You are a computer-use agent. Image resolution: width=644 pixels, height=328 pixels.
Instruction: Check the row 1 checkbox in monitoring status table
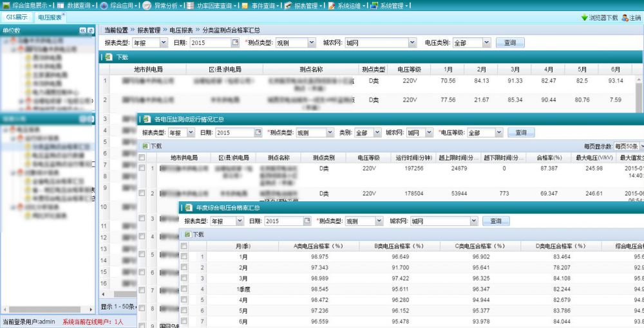coord(142,169)
